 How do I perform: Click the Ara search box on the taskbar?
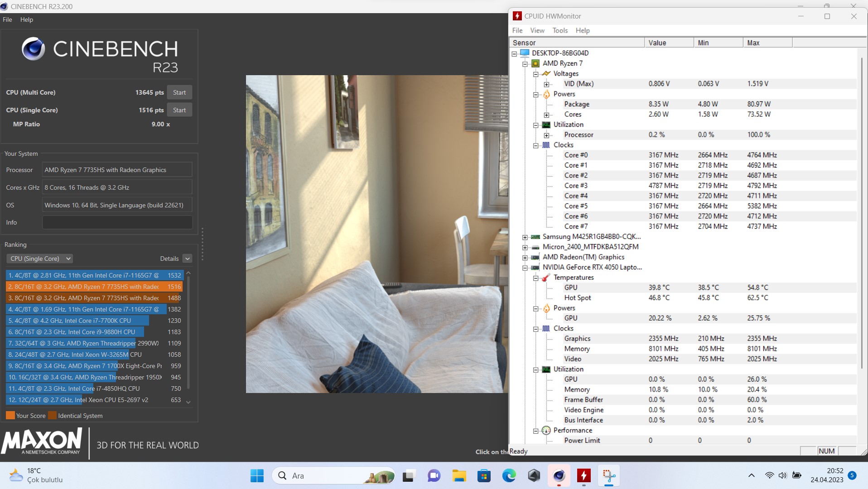point(333,476)
